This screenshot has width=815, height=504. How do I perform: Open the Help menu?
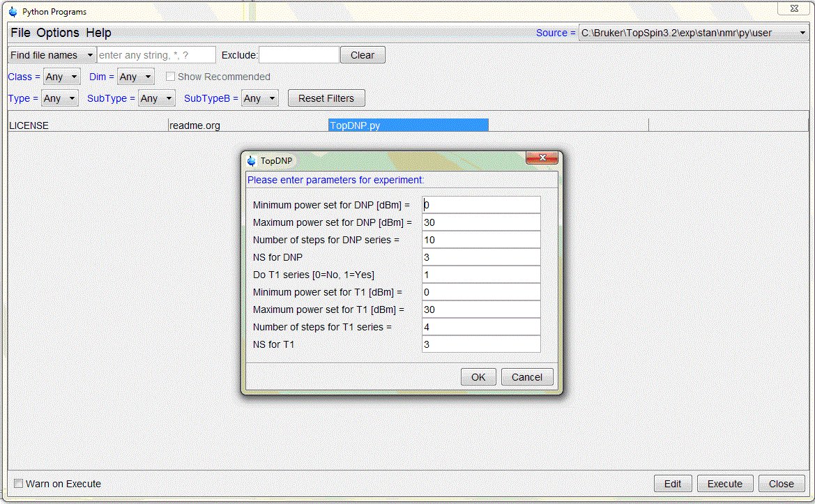pos(98,33)
